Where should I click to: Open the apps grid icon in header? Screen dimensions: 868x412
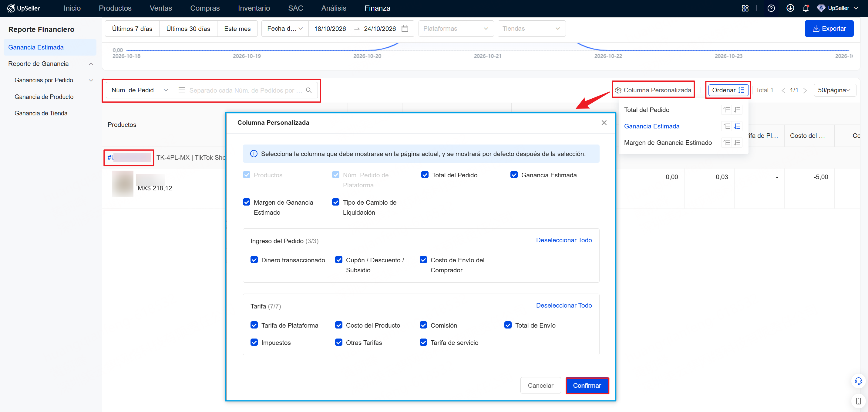coord(745,8)
